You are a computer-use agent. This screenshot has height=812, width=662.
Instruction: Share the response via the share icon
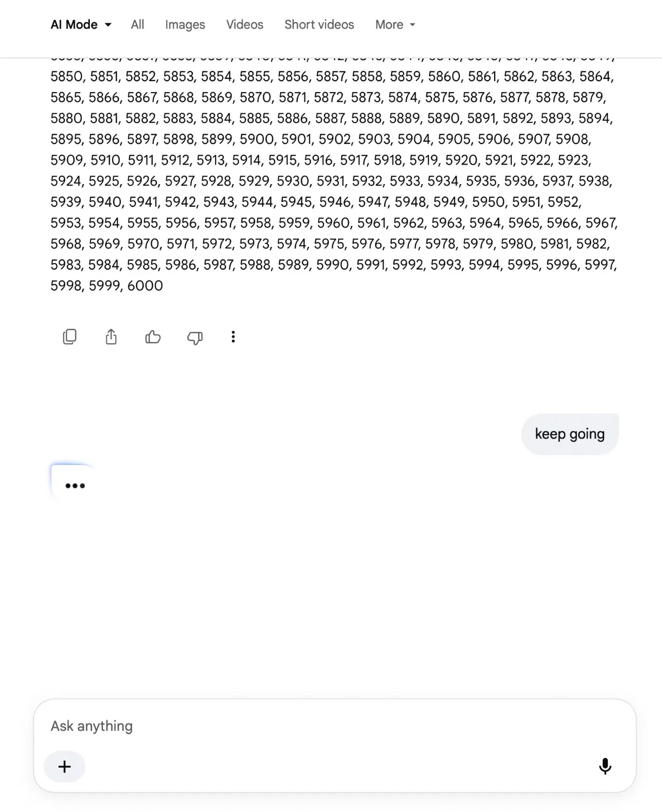tap(111, 337)
